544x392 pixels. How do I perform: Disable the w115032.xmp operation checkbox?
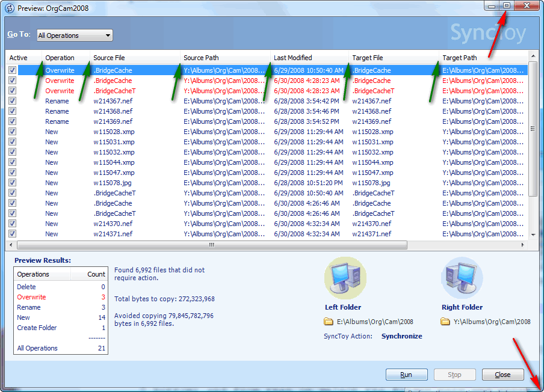pyautogui.click(x=13, y=152)
